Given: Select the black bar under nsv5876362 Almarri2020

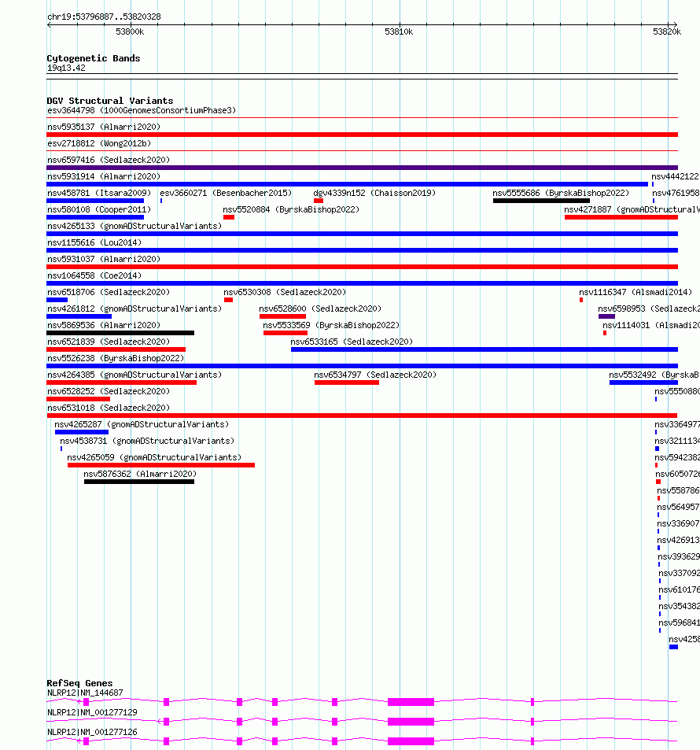Looking at the screenshot, I should (139, 482).
